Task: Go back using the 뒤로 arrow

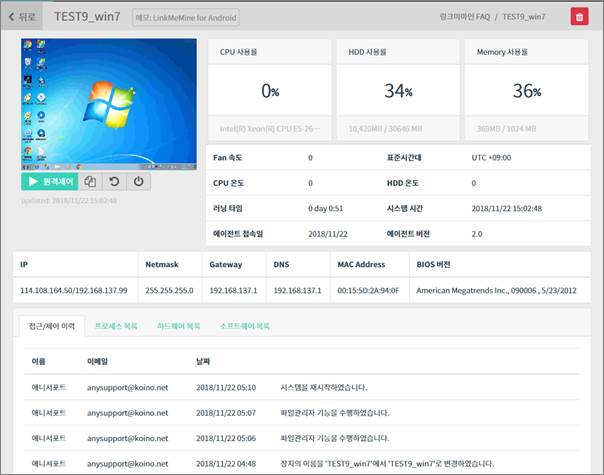Action: (22, 16)
